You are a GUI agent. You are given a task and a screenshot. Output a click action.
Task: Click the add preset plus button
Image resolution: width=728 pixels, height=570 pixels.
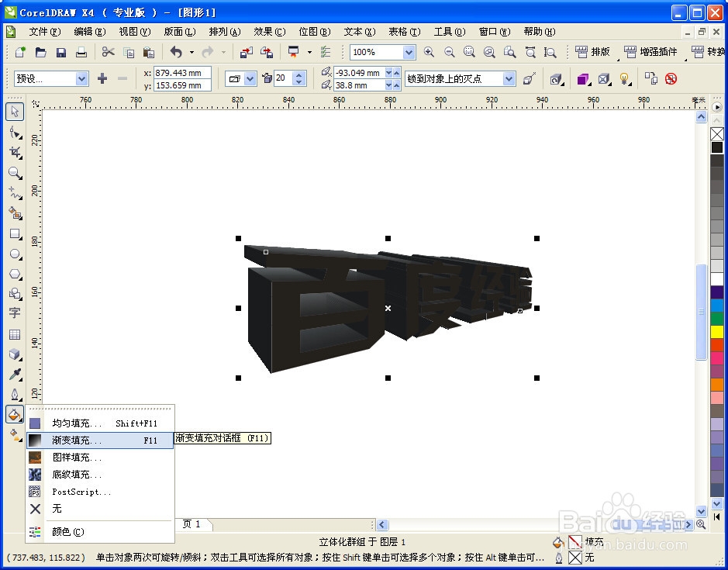(102, 79)
